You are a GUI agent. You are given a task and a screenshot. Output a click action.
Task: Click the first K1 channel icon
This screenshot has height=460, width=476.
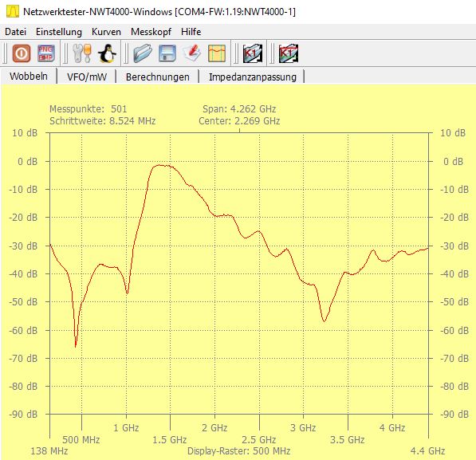pyautogui.click(x=252, y=53)
